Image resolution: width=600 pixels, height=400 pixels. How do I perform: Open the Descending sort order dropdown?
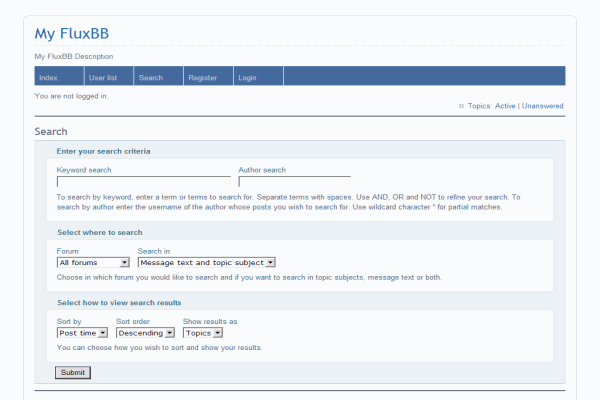[x=145, y=333]
